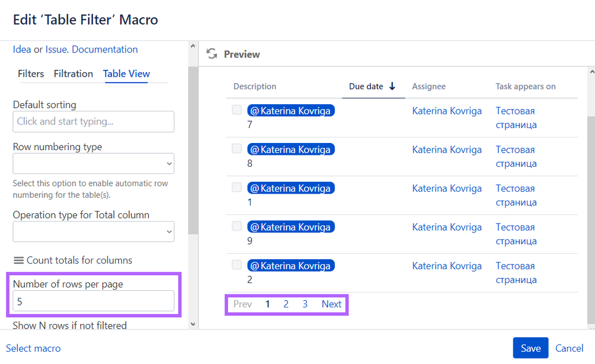Check the task 7 checkbox
595x364 pixels.
[x=237, y=110]
